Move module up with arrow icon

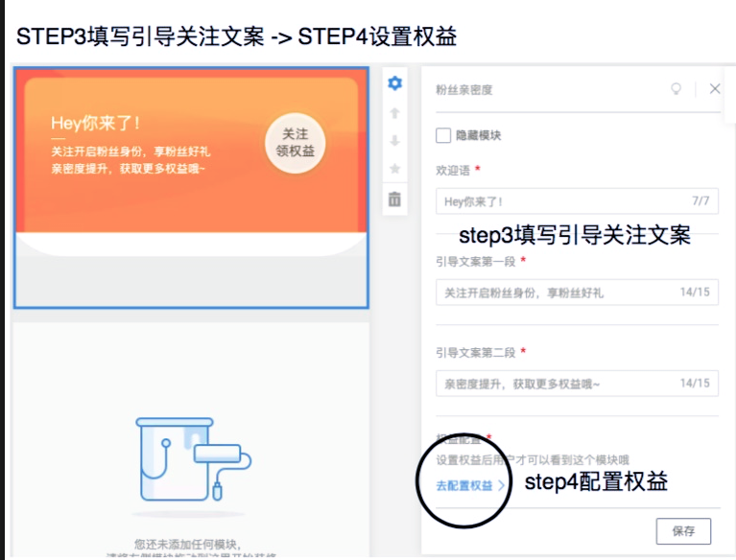(394, 113)
